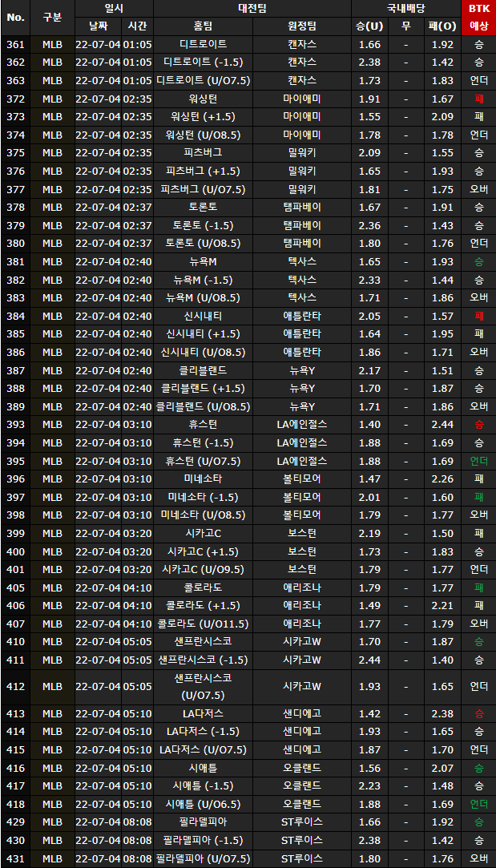
Task: Click the red 패 prediction in row 372
Action: click(479, 99)
